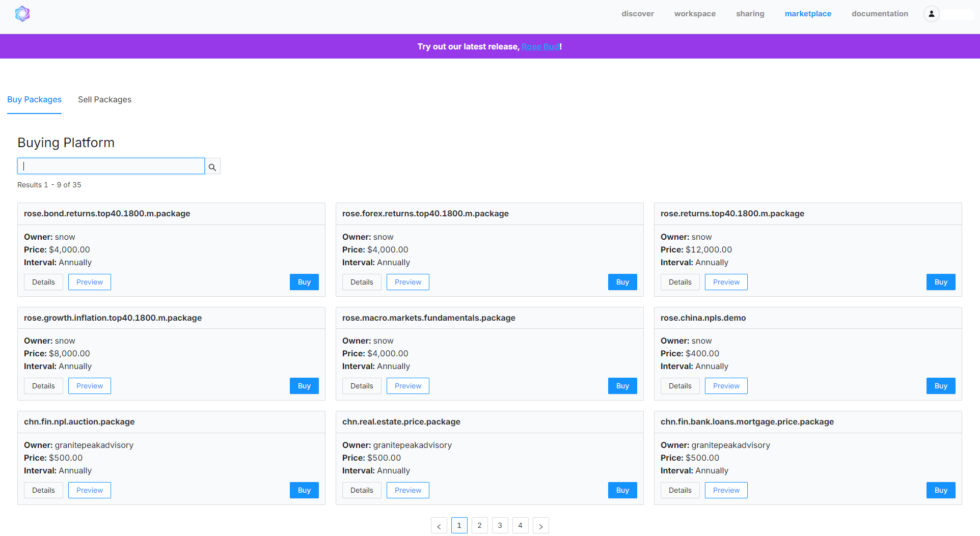Click the search magnifier icon
980x536 pixels.
[x=212, y=167]
